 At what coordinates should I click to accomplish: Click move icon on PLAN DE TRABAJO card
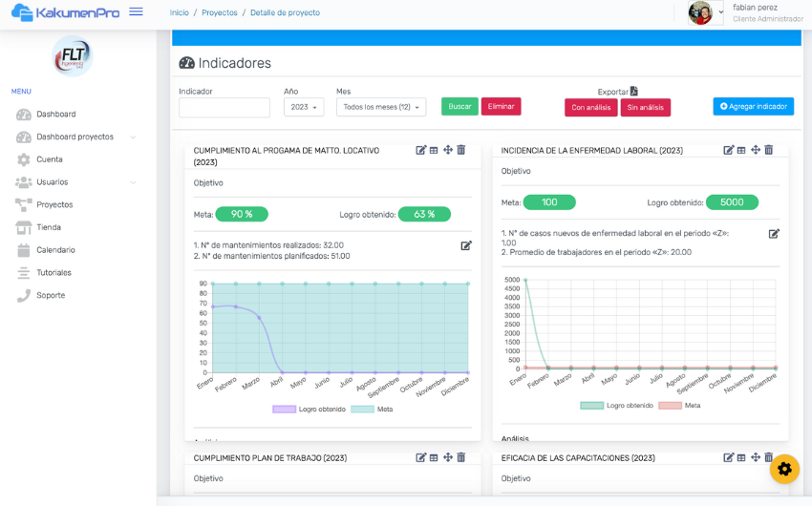(447, 457)
